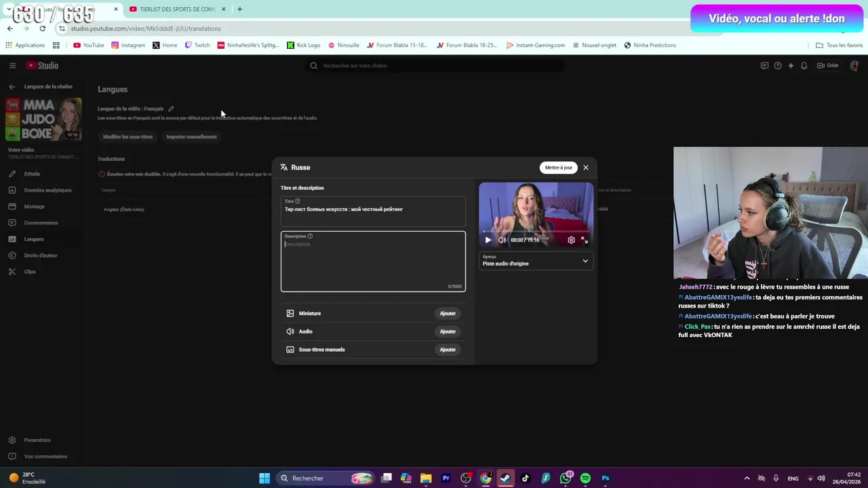Open the Twitch bookmark
The height and width of the screenshot is (488, 868).
click(197, 45)
